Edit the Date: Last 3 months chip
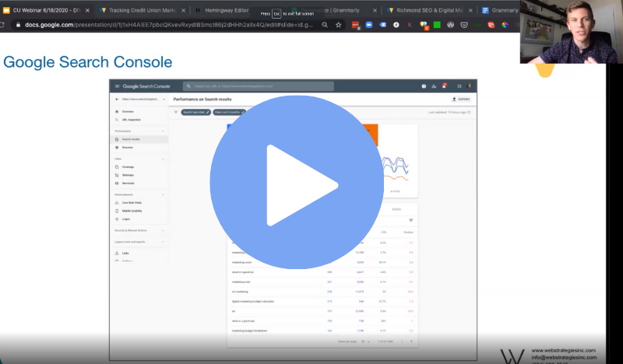Screen dimensions: 623x364 click(229, 112)
